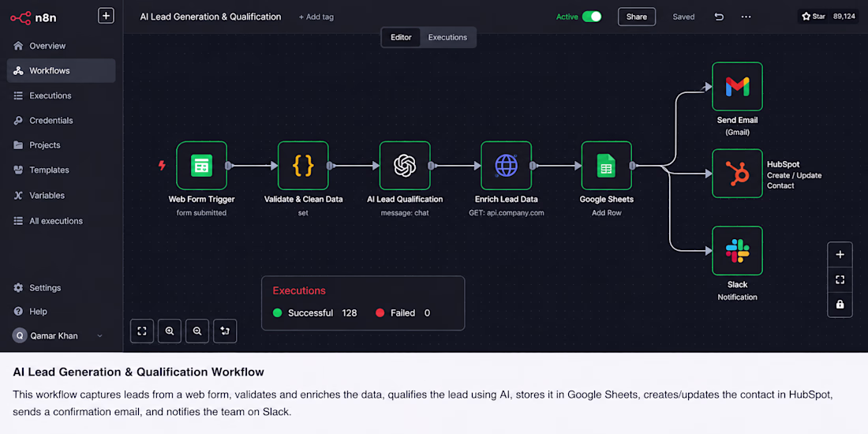Viewport: 868px width, 434px height.
Task: Toggle the workflow Active switch
Action: [x=592, y=17]
